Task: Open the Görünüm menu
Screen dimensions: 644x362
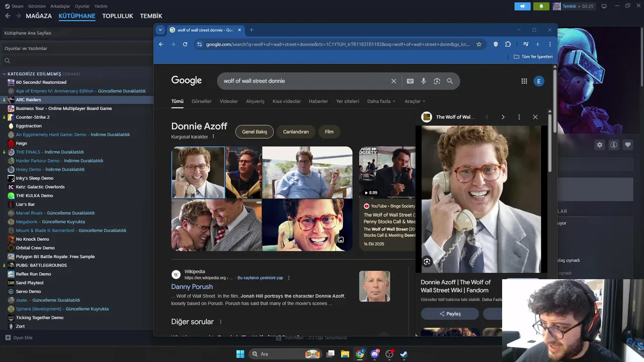Action: 37,6
